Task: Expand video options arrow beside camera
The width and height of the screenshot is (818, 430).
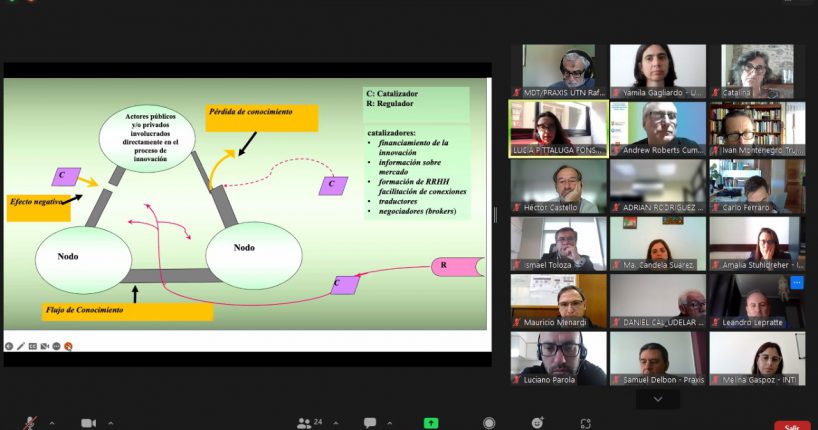Action: point(110,423)
